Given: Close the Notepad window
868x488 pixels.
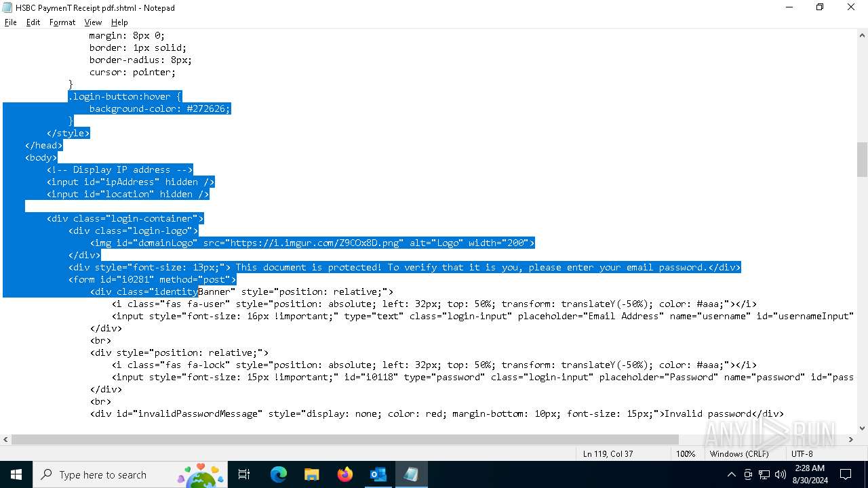Looking at the screenshot, I should 851,7.
